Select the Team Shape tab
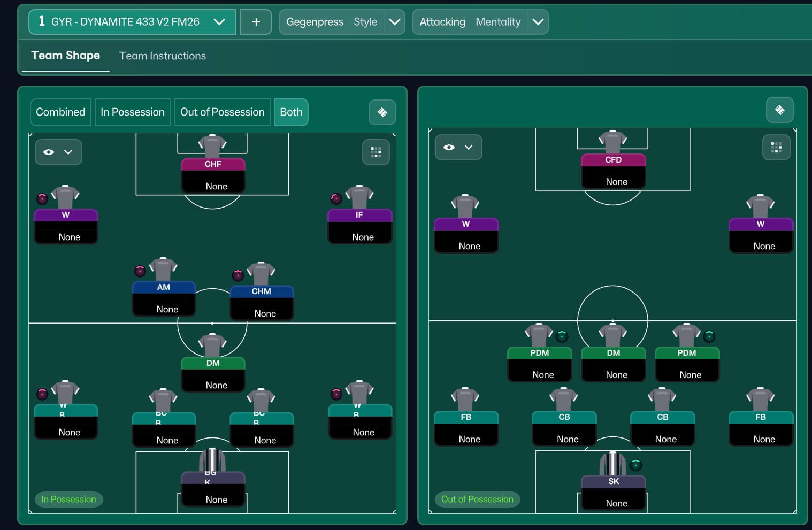The image size is (812, 530). click(x=66, y=56)
